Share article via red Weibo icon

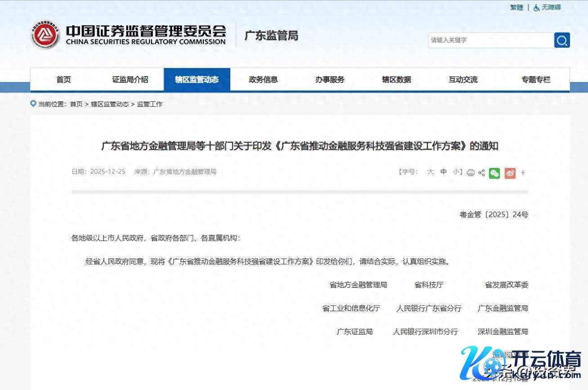[510, 172]
